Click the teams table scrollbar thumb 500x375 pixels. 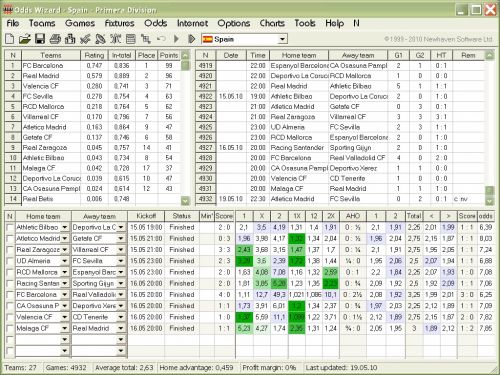click(x=185, y=65)
